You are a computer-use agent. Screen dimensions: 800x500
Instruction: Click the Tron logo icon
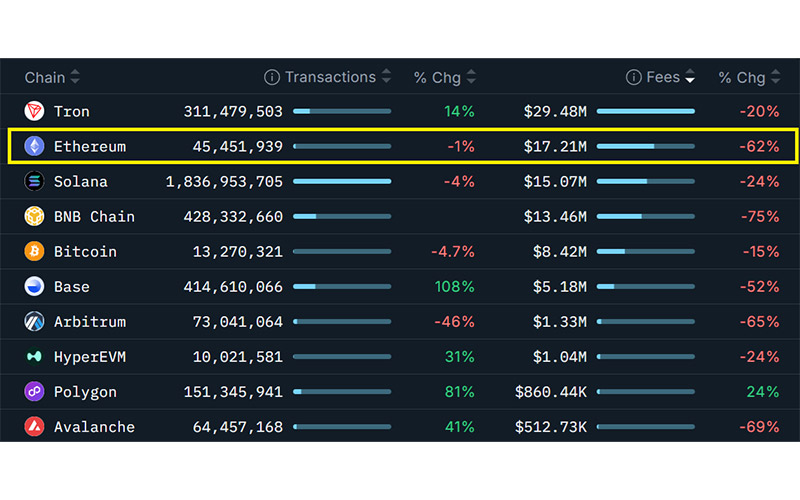pos(35,111)
